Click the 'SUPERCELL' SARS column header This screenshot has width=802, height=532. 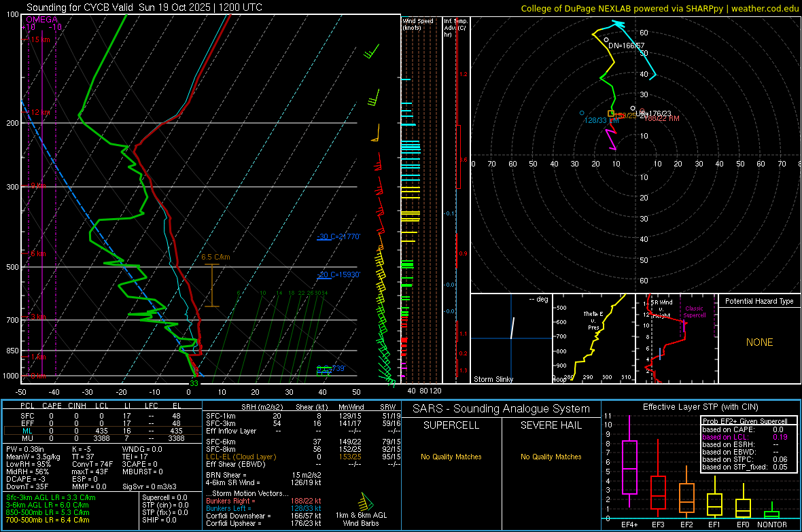[451, 425]
